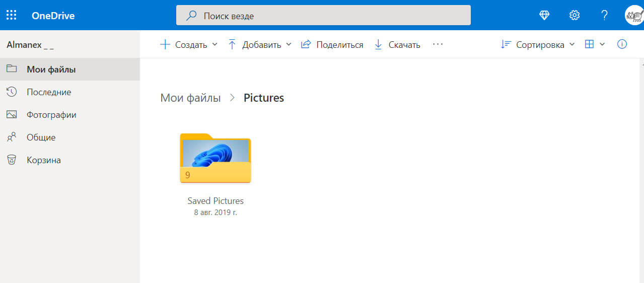Open the Saved Pictures folder thumbnail
The image size is (644, 283).
pos(216,158)
